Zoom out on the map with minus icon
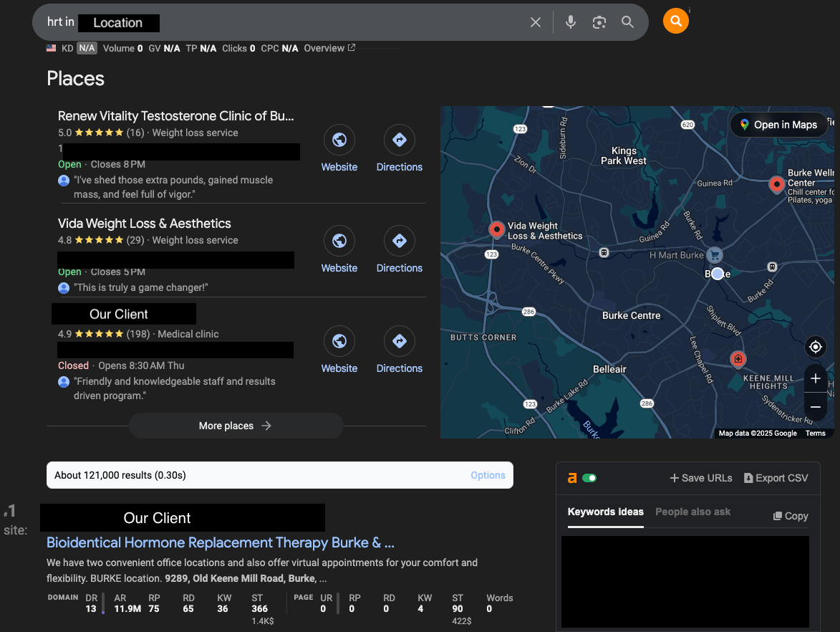The height and width of the screenshot is (632, 840). tap(815, 406)
